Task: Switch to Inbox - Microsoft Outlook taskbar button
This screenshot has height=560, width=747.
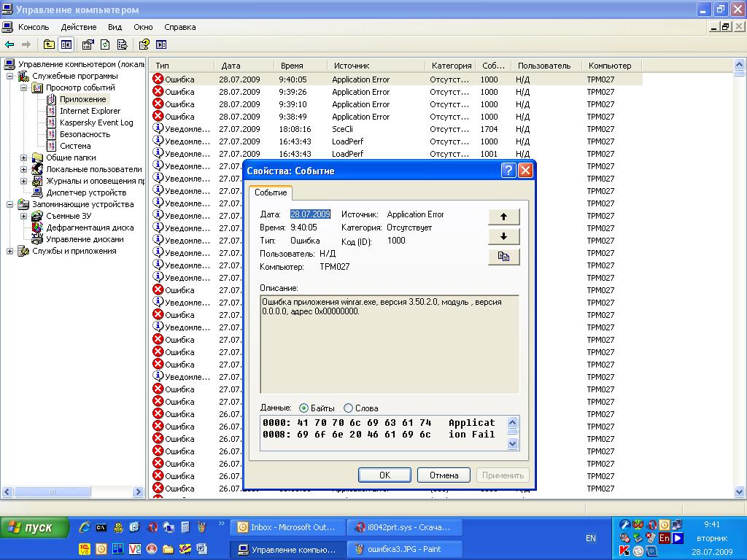Action: click(287, 527)
